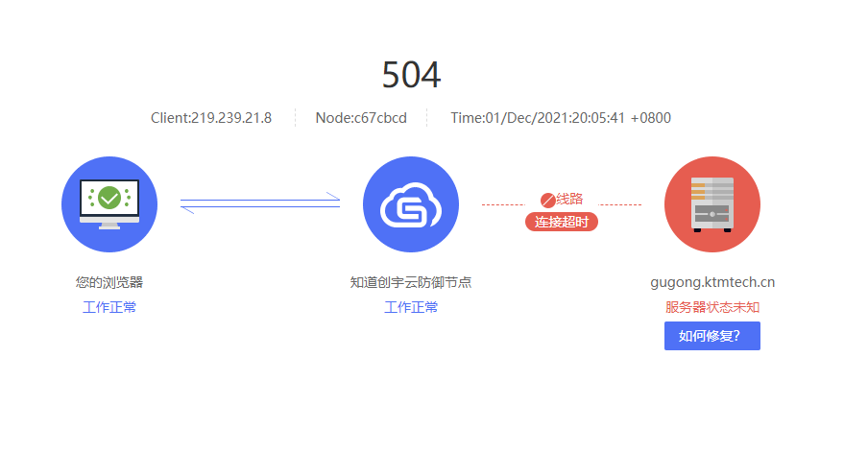Click the browser monitor checkmark icon
Viewport: 868px width, 476px height.
coord(109,204)
